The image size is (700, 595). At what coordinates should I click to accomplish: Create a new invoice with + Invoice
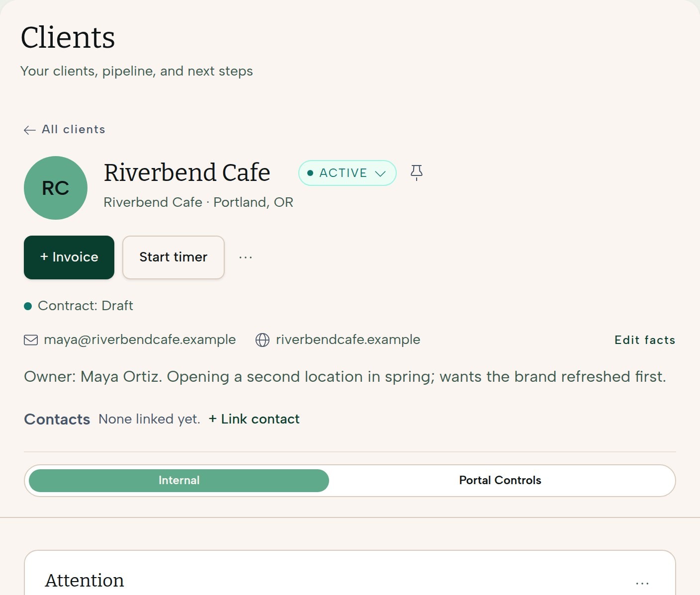pyautogui.click(x=69, y=257)
